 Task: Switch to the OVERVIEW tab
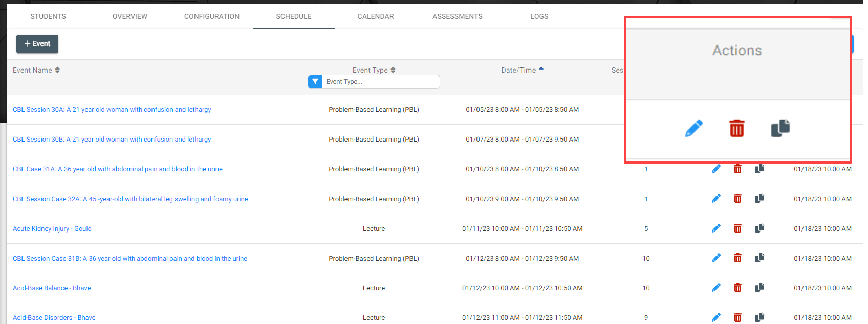[130, 16]
